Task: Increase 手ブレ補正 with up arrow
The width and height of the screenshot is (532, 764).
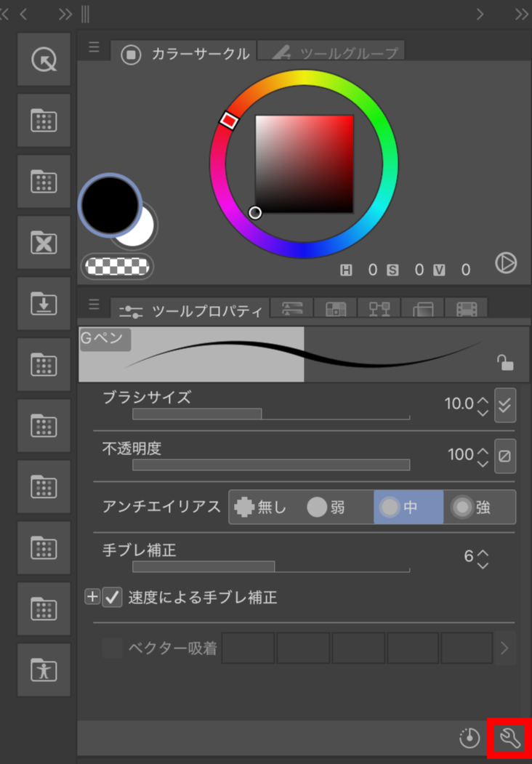Action: click(483, 552)
